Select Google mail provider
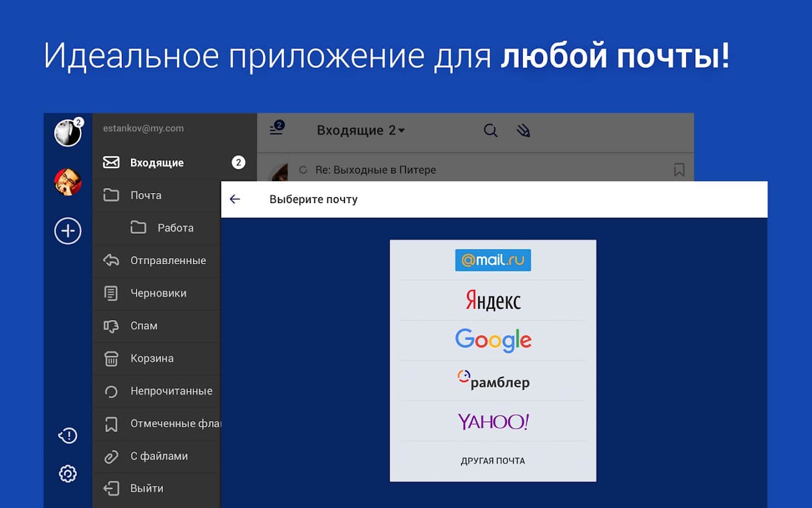 [x=493, y=340]
